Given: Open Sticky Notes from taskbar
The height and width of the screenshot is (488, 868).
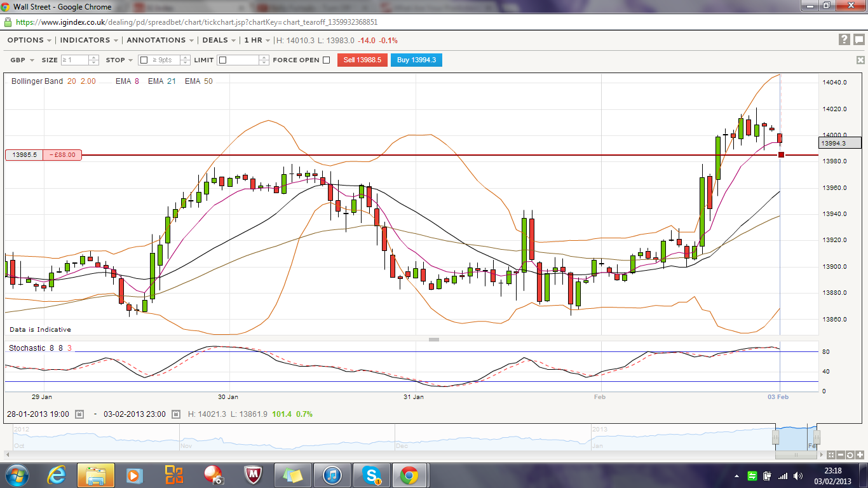Looking at the screenshot, I should [293, 475].
